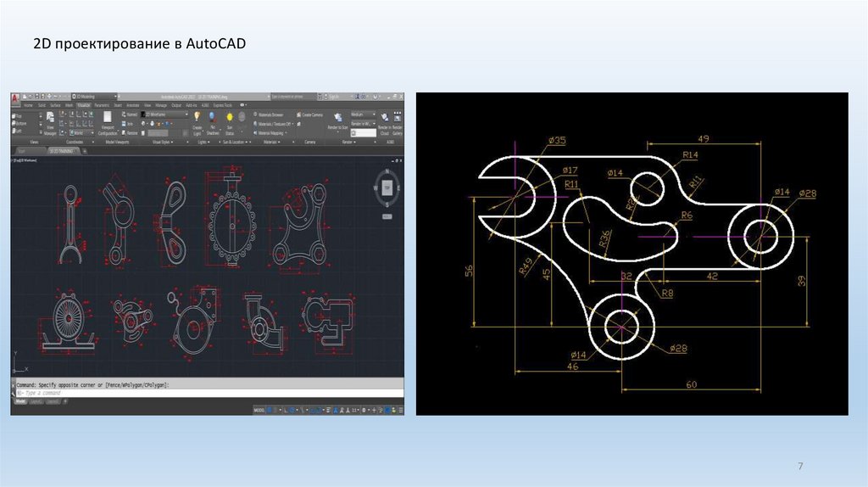
Task: Click the Type a command input
Action: (209, 393)
